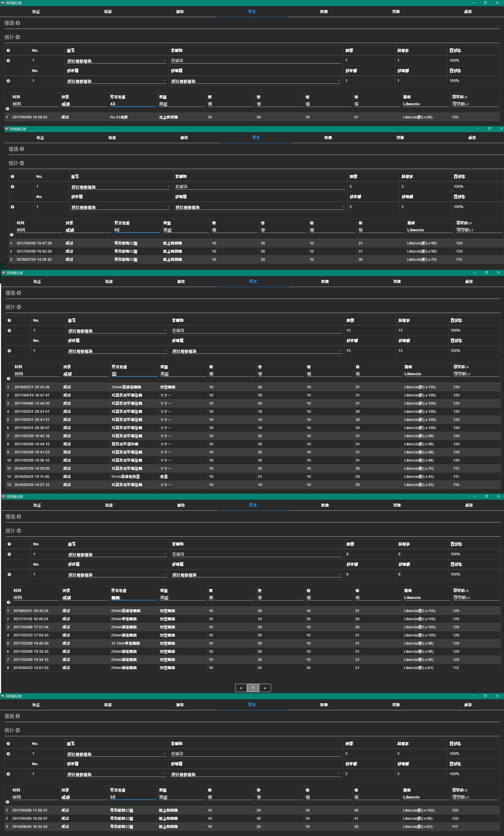Click the second plus icon in the 32-filtered window's statistics
The height and width of the screenshot is (836, 504).
[x=8, y=774]
